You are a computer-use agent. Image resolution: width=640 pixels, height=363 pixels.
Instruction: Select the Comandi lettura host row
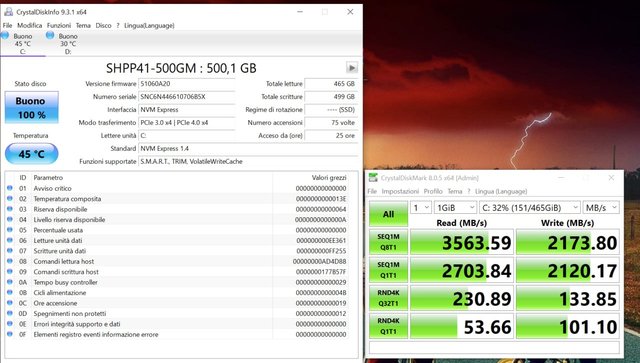177,261
